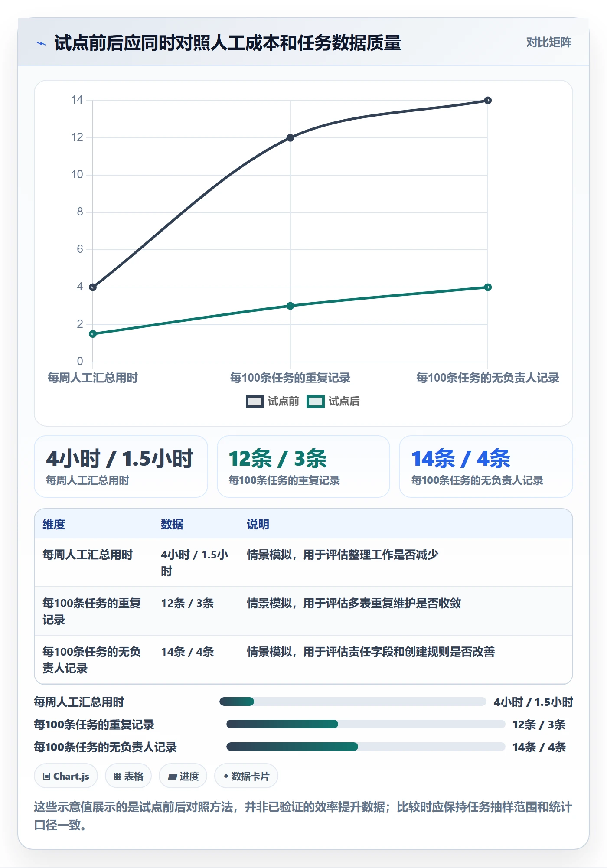Image resolution: width=607 pixels, height=868 pixels.
Task: Toggle the 试点后 legend swatch
Action: coord(315,401)
